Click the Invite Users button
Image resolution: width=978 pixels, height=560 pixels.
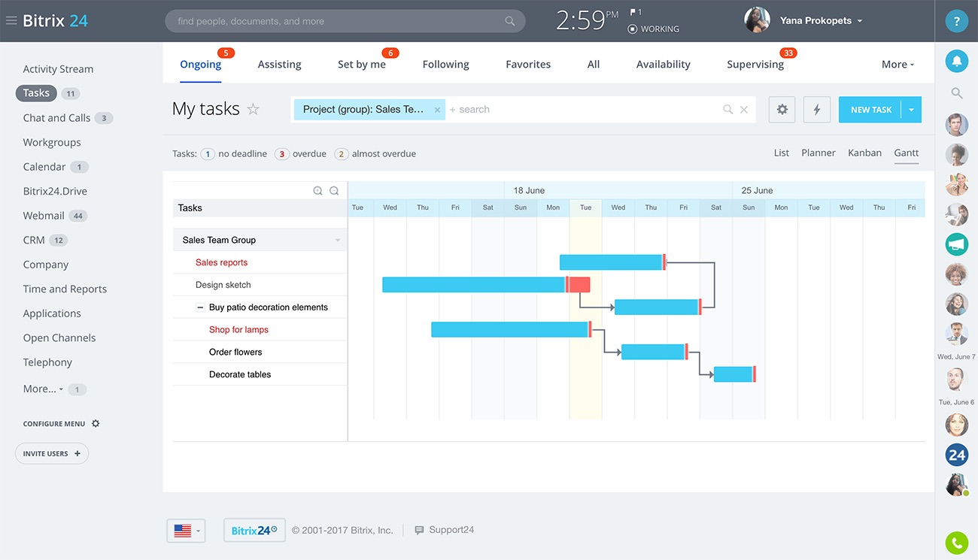point(52,454)
